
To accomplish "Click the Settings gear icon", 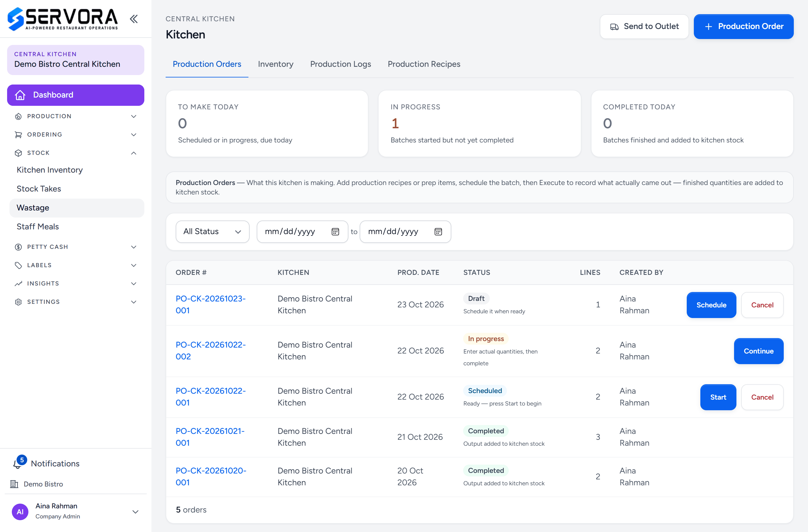I will point(18,302).
